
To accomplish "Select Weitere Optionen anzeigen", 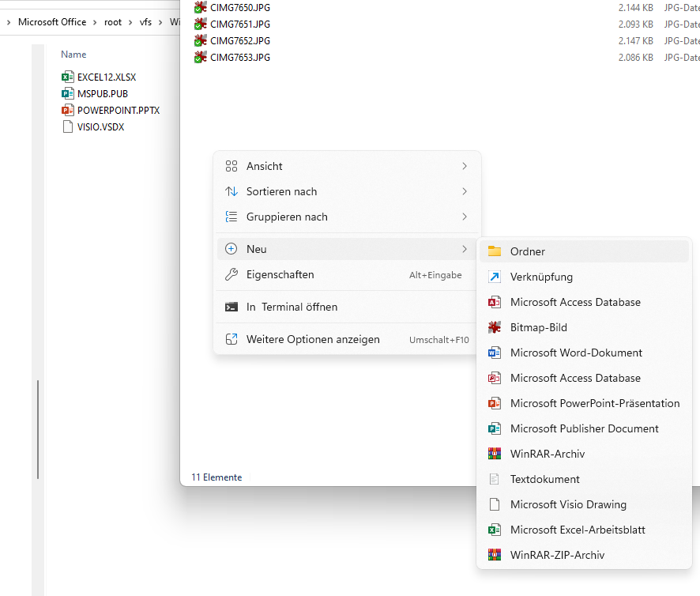I will (x=347, y=339).
